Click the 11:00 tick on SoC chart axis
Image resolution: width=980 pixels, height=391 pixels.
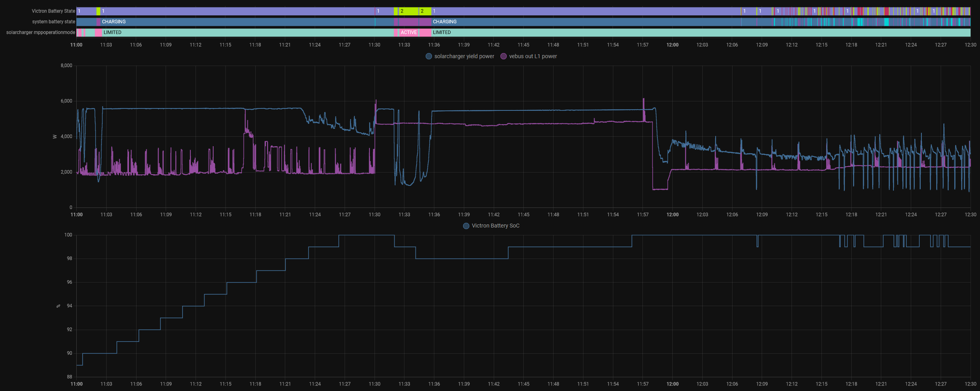[x=76, y=384]
